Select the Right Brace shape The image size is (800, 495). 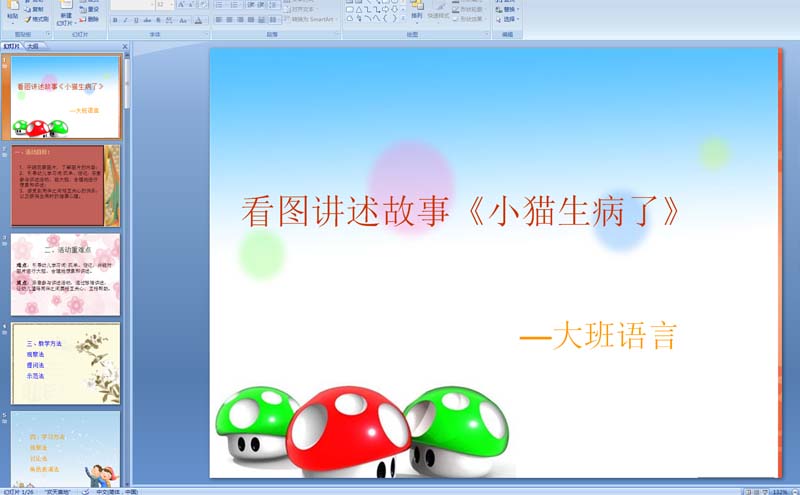click(394, 18)
